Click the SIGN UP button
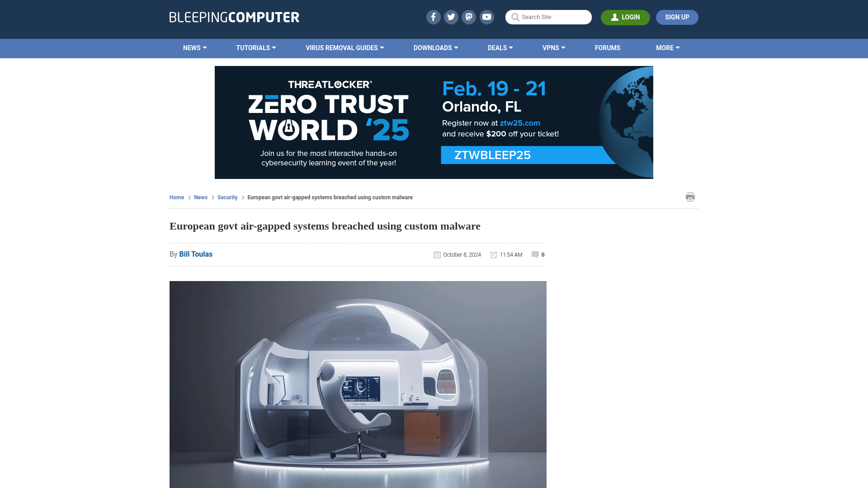The image size is (868, 488). point(677,17)
